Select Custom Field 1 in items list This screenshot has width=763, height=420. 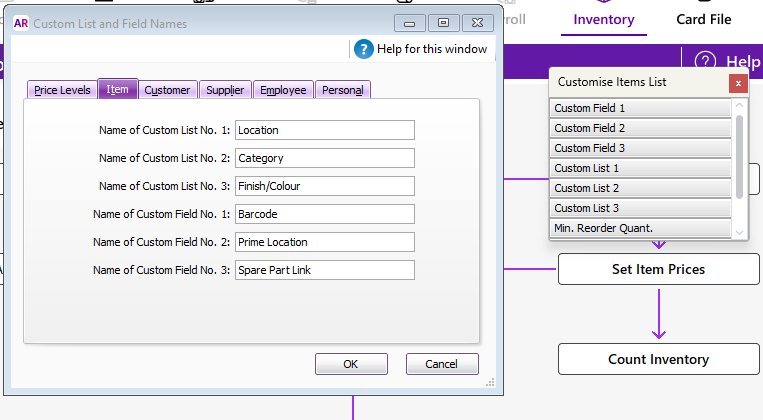(640, 108)
